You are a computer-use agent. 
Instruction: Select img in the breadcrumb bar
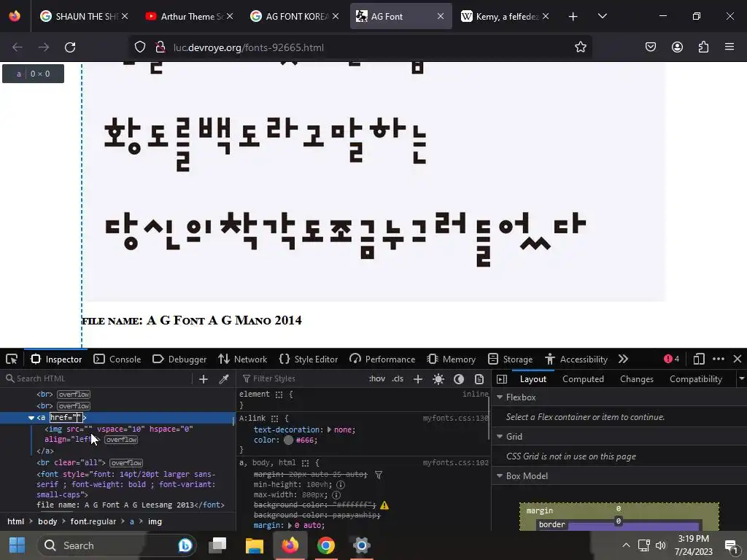[155, 521]
